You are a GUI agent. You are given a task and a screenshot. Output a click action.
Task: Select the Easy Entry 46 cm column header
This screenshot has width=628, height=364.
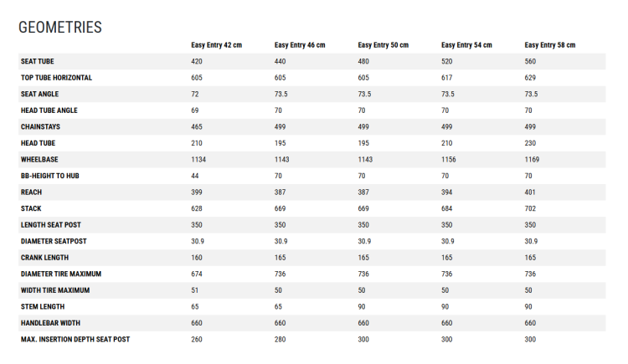click(x=300, y=45)
